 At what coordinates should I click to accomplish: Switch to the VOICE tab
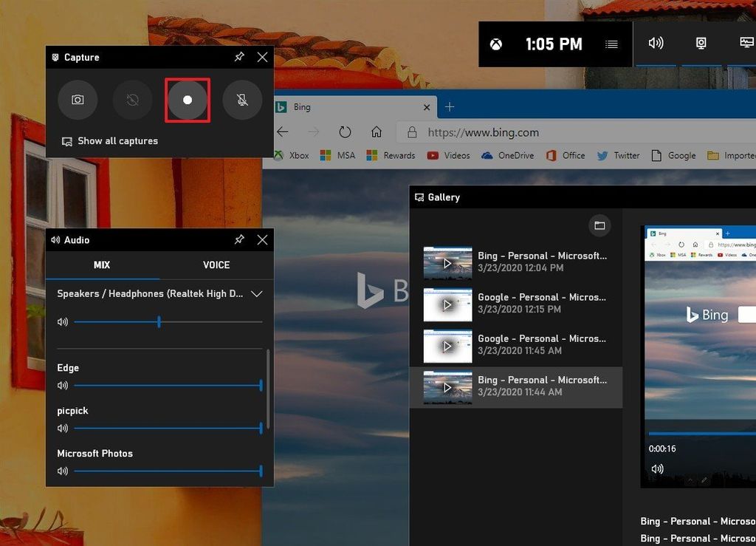tap(216, 265)
